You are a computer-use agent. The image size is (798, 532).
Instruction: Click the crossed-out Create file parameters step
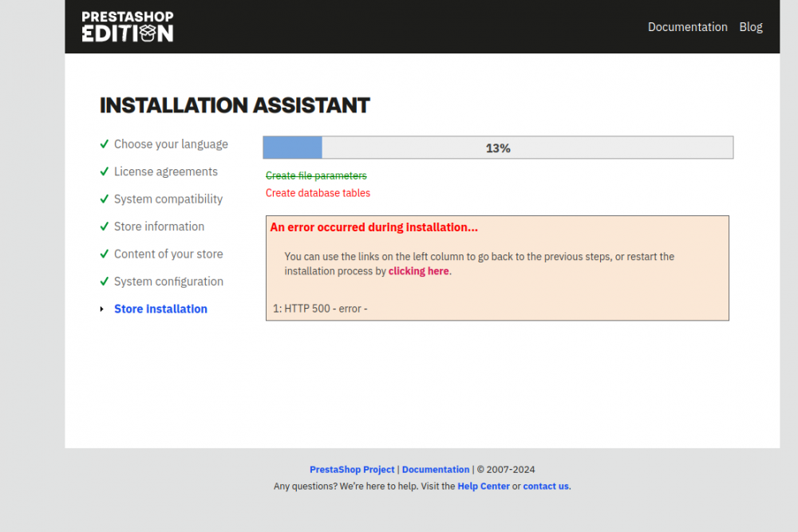pos(316,175)
